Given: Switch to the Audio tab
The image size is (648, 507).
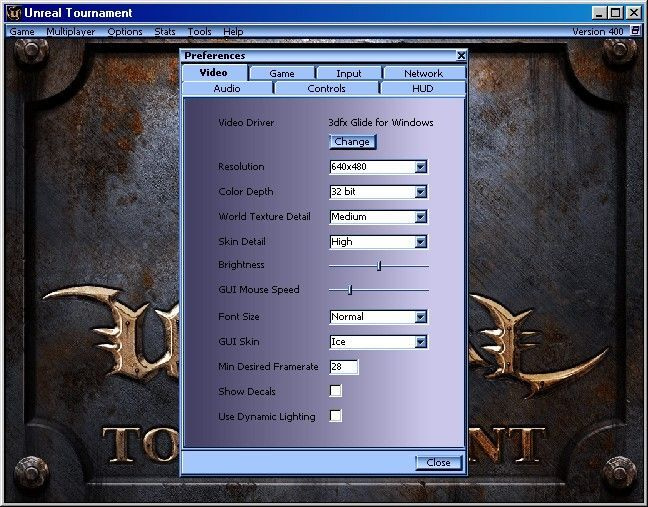Looking at the screenshot, I should point(227,88).
